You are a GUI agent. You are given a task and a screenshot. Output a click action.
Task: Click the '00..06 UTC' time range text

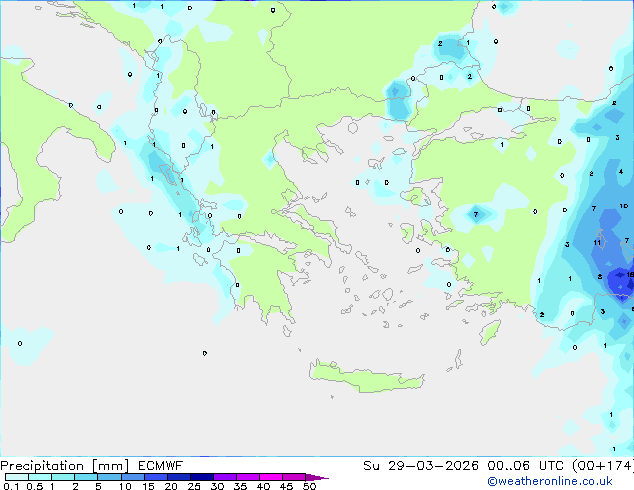click(525, 466)
